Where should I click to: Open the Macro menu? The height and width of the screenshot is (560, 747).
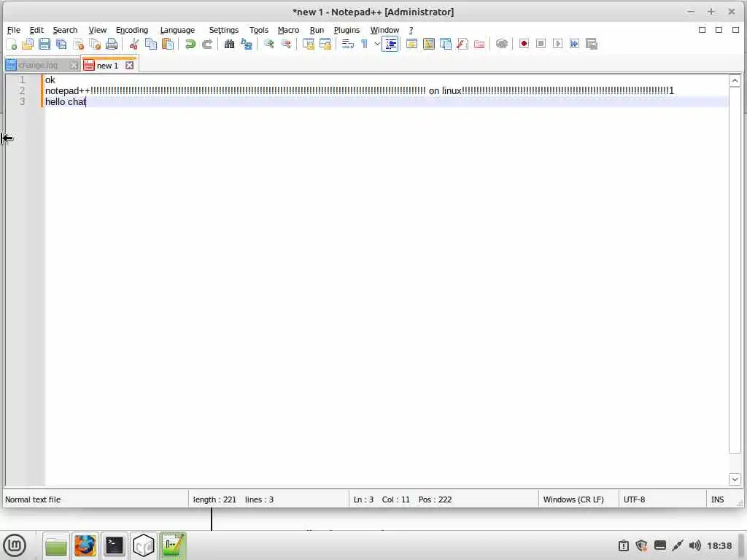288,30
